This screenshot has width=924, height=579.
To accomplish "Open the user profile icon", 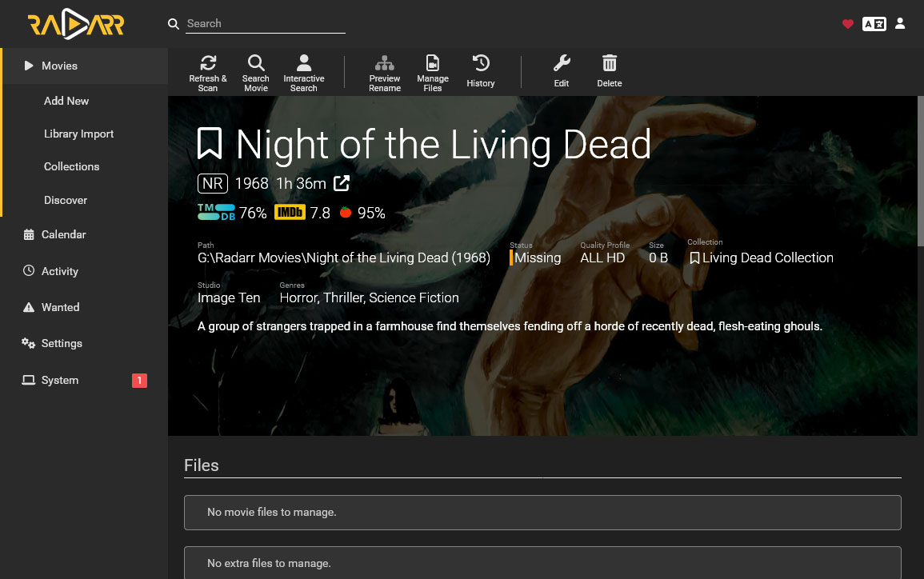I will point(900,23).
